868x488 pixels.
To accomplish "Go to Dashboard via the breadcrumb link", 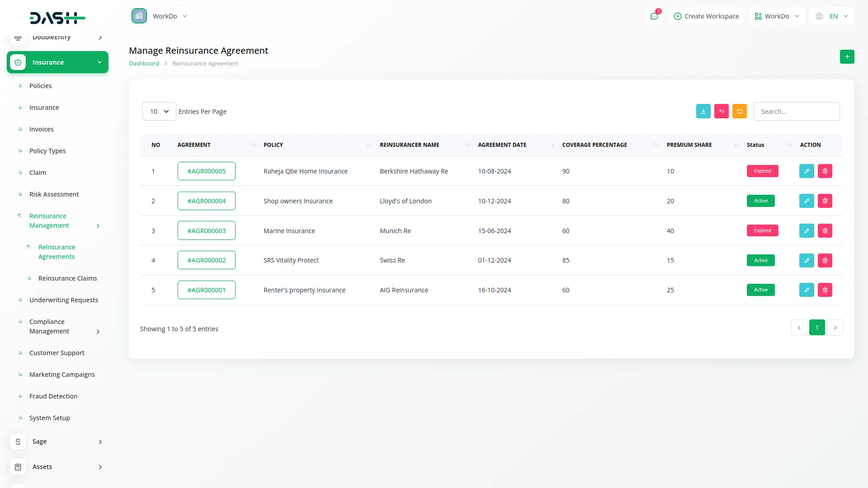I will [x=144, y=63].
